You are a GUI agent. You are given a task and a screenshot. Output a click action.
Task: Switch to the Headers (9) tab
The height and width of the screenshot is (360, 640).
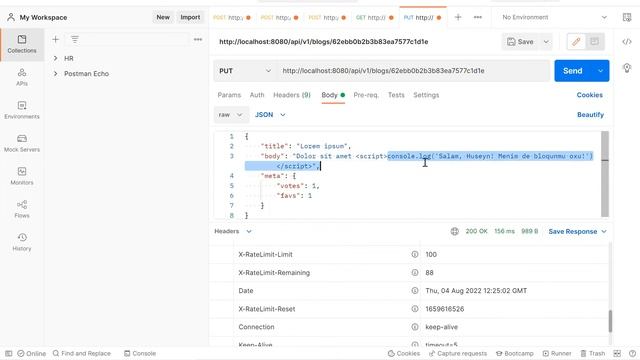[292, 95]
